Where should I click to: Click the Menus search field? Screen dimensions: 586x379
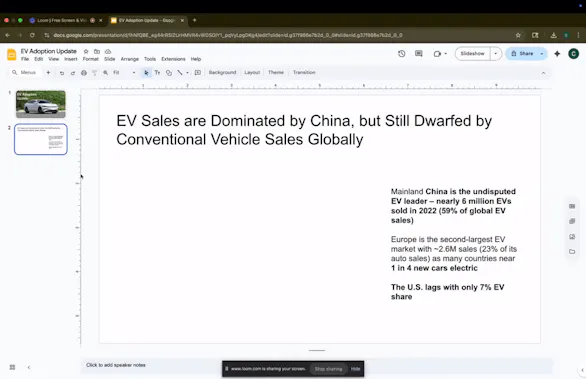click(25, 73)
